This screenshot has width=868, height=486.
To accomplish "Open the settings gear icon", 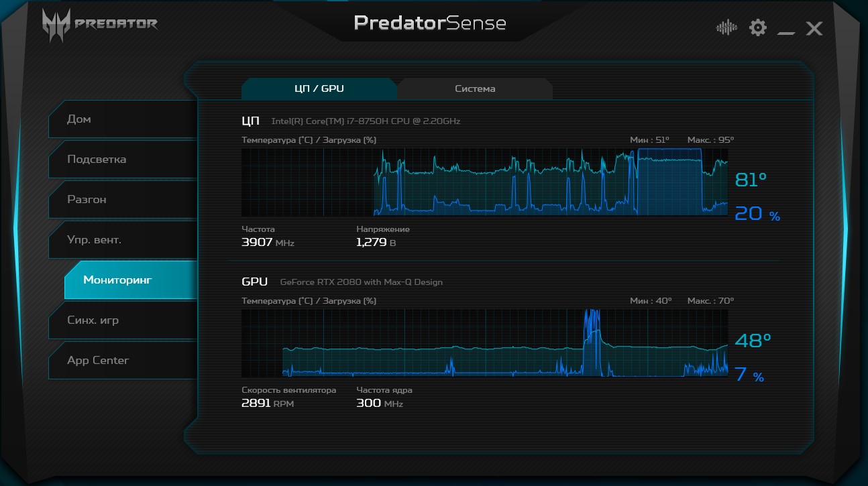I will [758, 27].
